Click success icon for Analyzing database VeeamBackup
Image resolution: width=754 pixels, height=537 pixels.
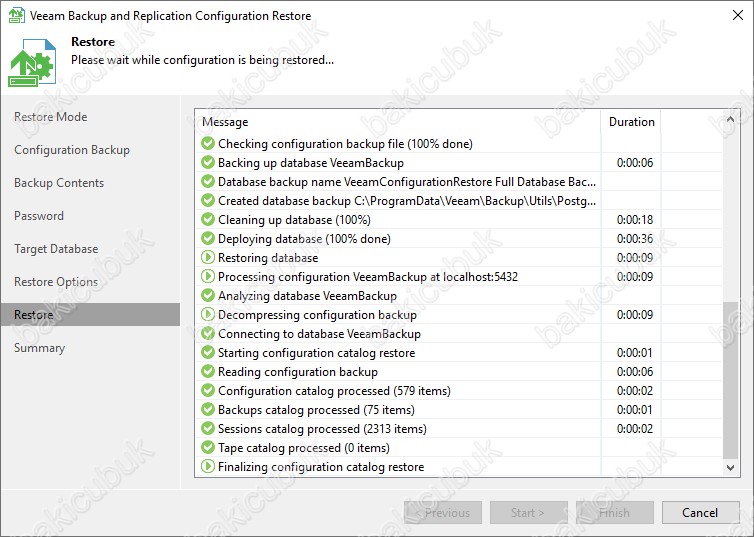tap(208, 295)
